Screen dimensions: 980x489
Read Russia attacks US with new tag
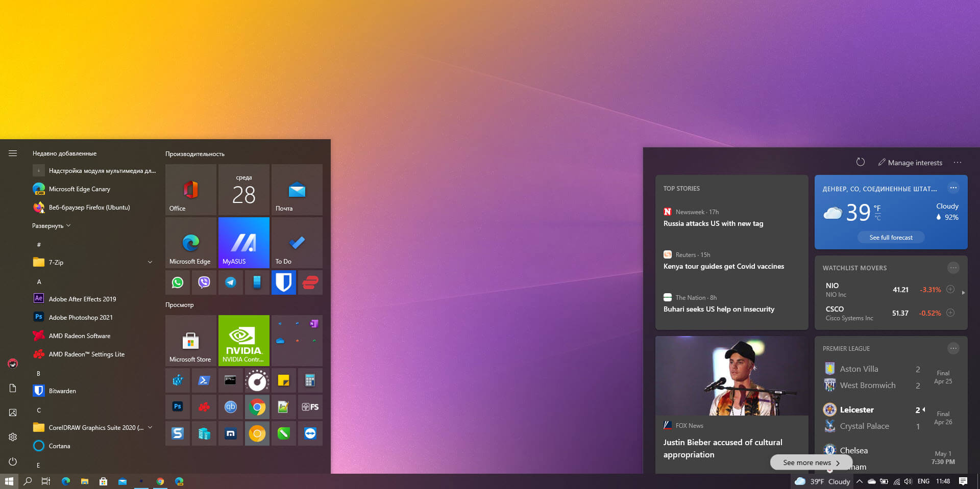tap(713, 223)
